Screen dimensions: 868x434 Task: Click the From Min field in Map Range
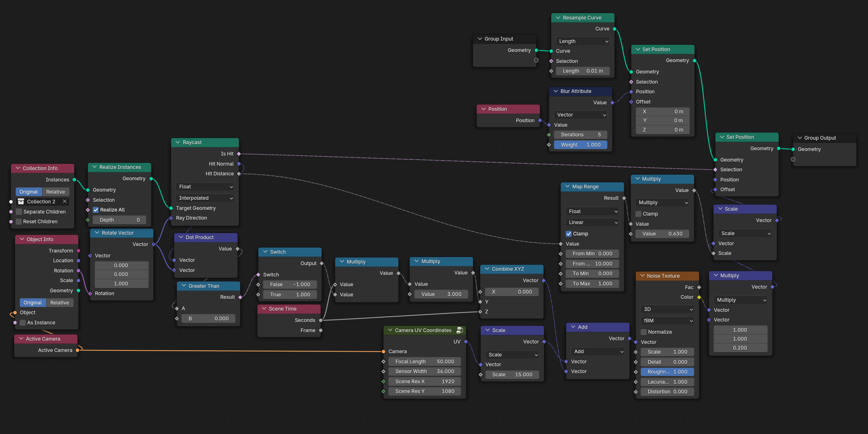592,254
